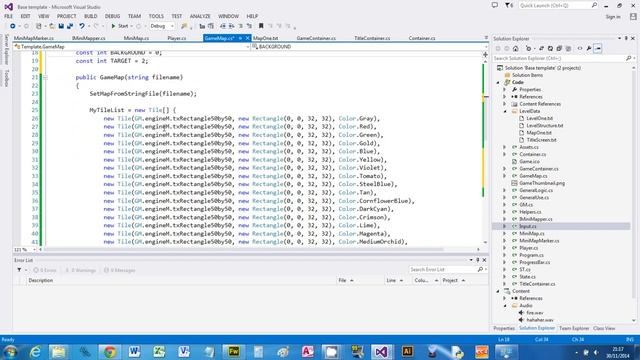Expand the Player.cs node
Viewport: 640px width, 360px height.
pos(505,248)
